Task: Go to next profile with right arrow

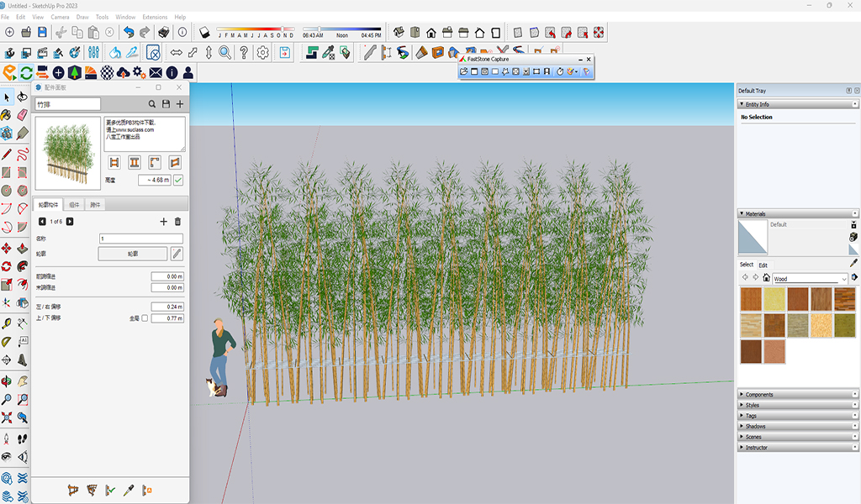Action: pyautogui.click(x=70, y=222)
